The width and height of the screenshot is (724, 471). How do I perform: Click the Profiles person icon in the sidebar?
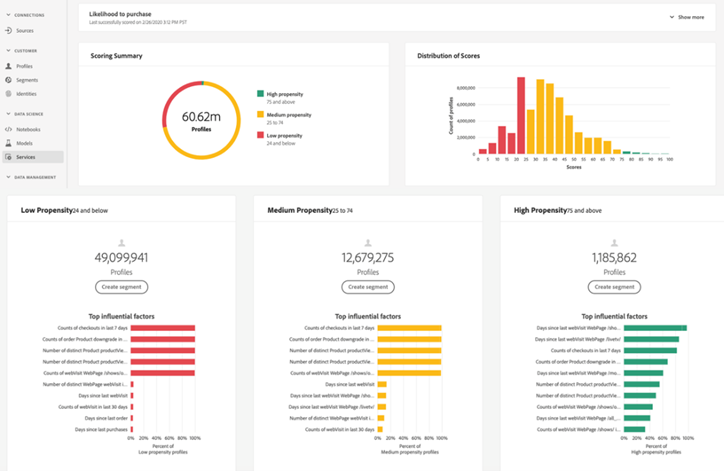pos(8,66)
